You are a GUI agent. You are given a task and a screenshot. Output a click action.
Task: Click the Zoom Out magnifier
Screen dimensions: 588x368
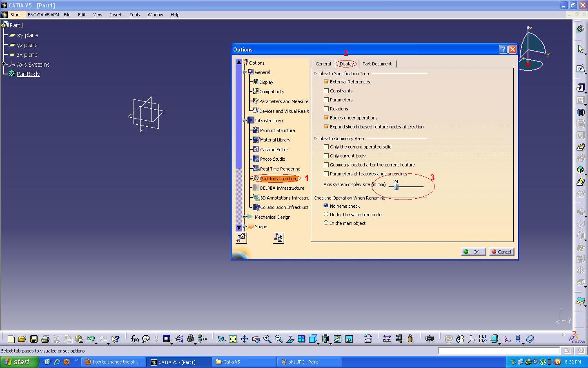click(278, 339)
